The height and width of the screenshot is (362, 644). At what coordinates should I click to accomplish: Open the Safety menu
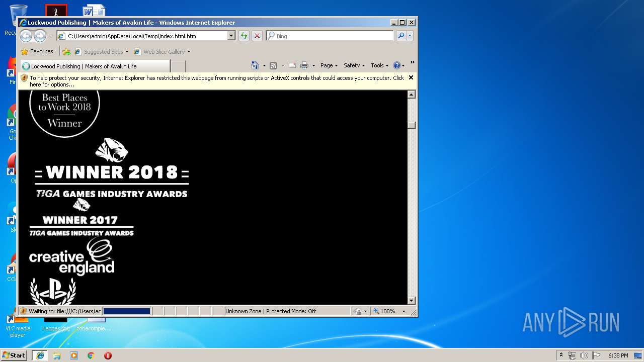click(354, 65)
